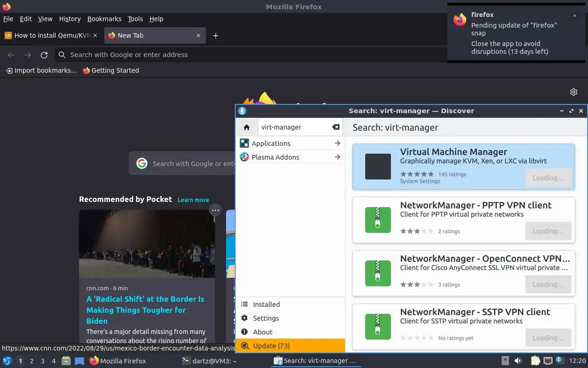Go back in Firefox

pos(11,55)
